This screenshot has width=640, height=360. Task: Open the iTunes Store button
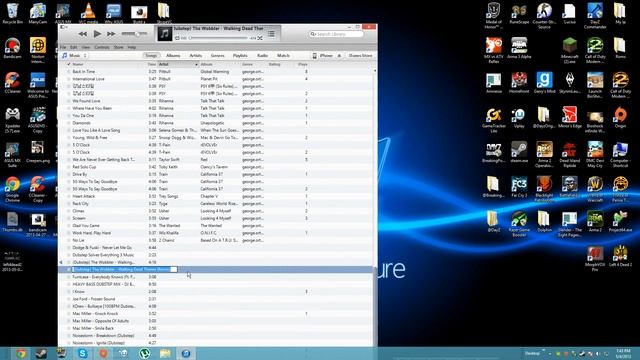pyautogui.click(x=360, y=56)
